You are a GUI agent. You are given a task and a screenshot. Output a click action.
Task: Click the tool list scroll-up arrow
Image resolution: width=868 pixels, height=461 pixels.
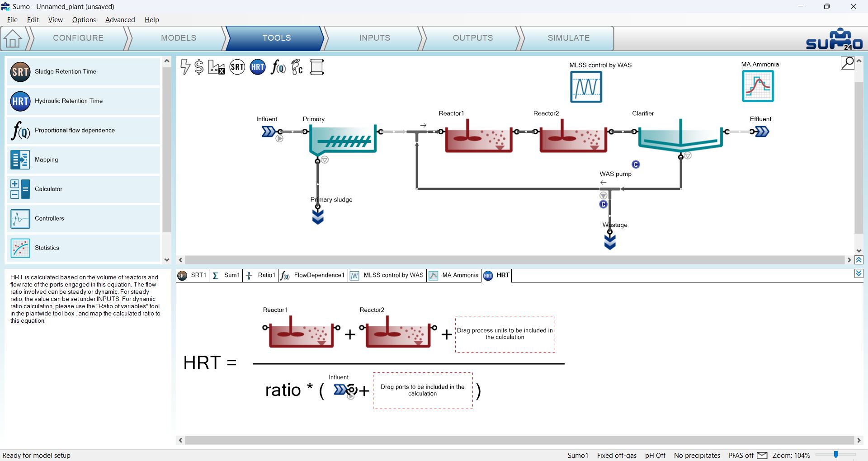[167, 61]
